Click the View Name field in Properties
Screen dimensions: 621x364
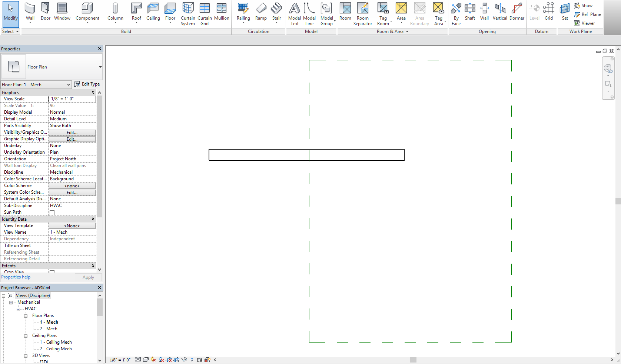point(72,232)
